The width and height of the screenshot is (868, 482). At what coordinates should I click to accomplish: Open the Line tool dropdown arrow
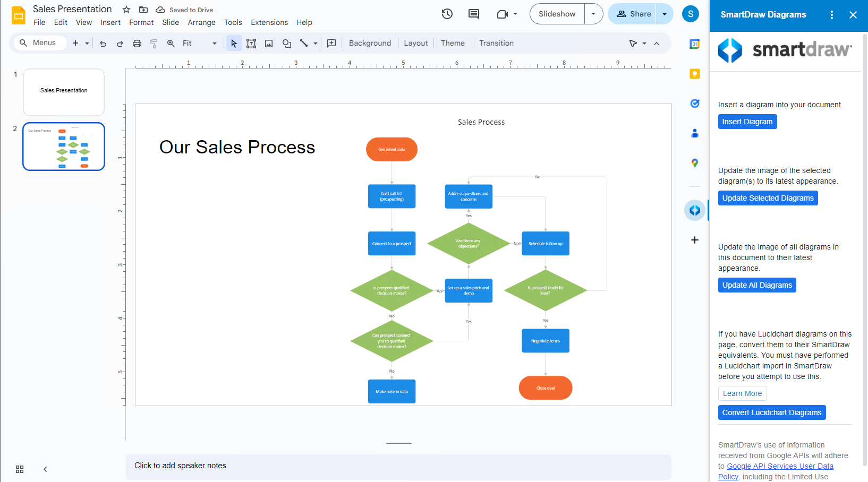click(314, 43)
